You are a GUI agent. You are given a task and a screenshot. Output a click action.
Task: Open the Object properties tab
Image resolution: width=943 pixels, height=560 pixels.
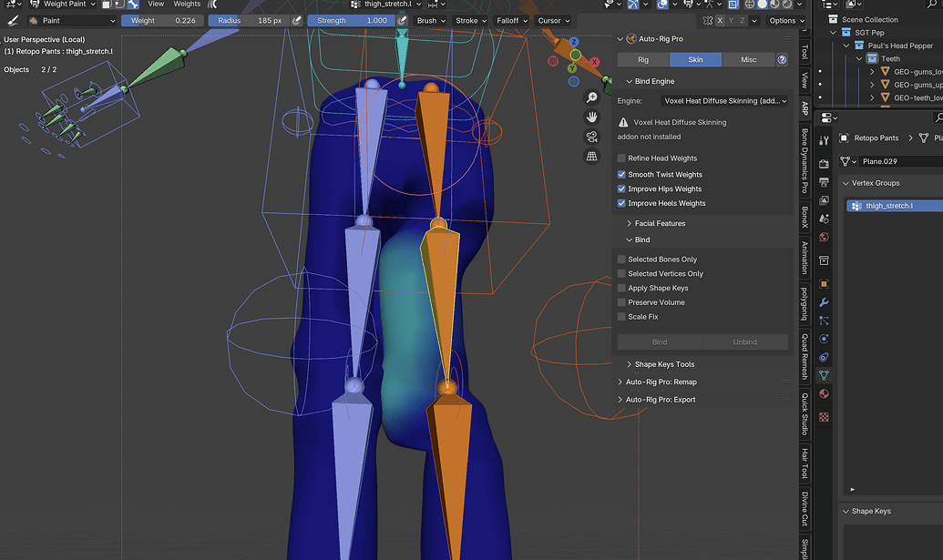click(x=824, y=284)
